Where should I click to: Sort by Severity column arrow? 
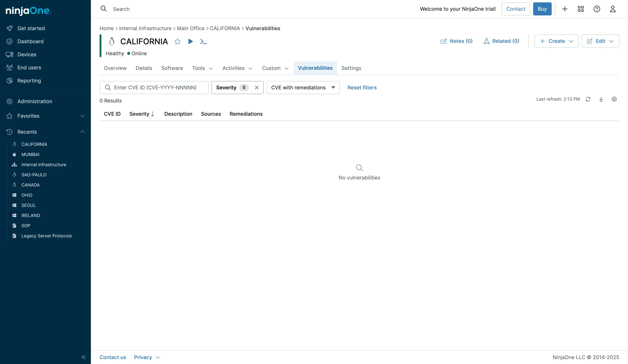153,114
